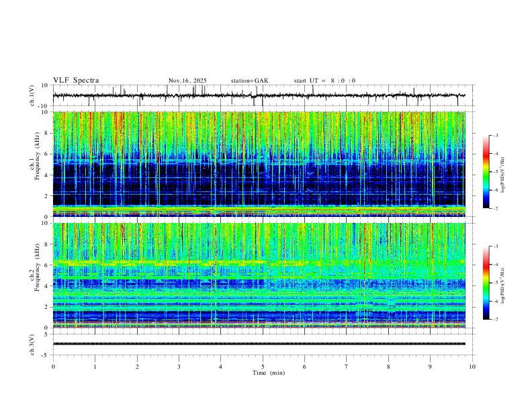
Task: Click the ch.1 colorbar "log(PSD)(V²/Hz)" label
Action: point(502,175)
